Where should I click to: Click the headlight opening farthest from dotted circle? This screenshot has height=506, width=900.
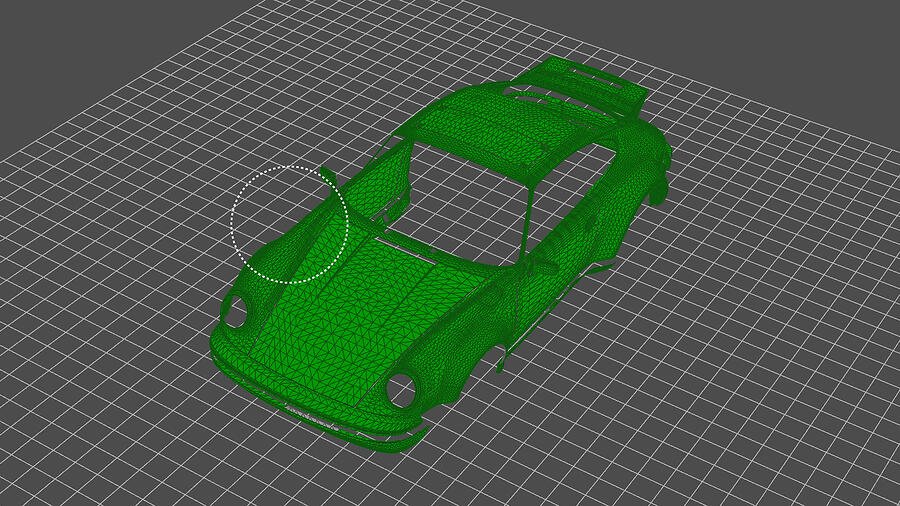pyautogui.click(x=402, y=390)
